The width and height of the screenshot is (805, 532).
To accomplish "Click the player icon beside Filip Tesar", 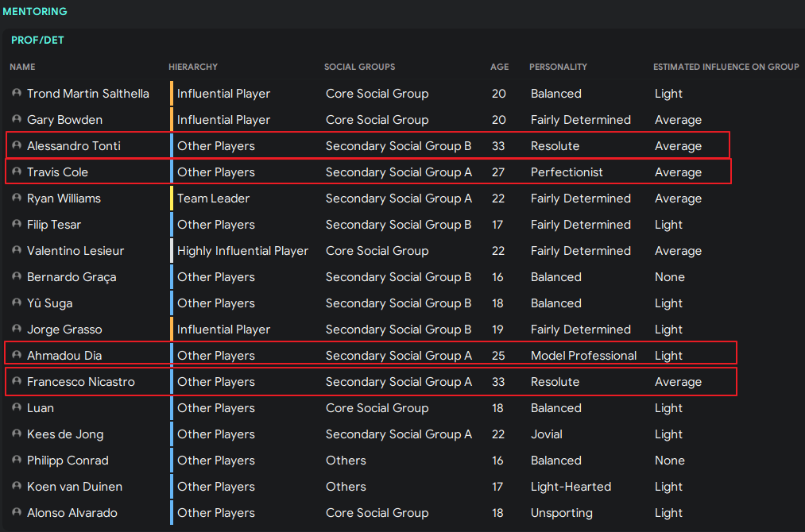I will [x=17, y=224].
